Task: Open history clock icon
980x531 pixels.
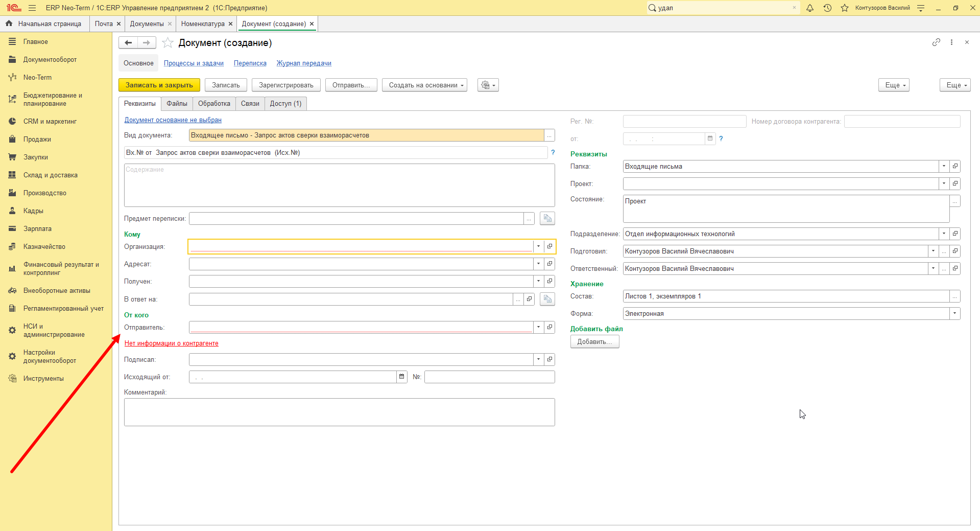Action: [x=827, y=8]
